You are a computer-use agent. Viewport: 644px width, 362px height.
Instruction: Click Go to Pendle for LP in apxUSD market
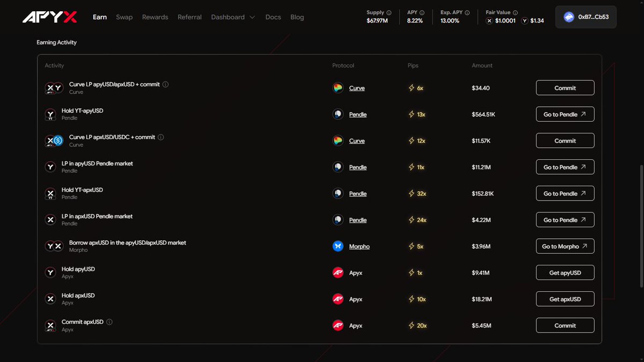point(565,220)
